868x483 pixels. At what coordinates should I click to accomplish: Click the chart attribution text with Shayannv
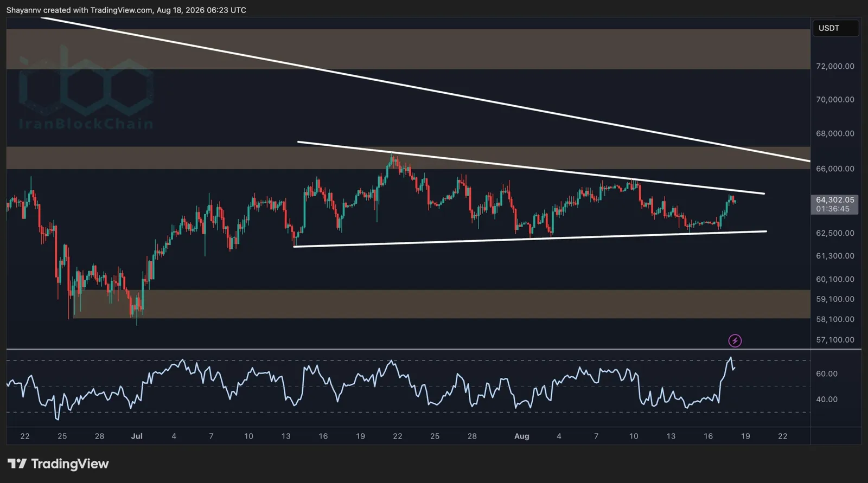126,10
